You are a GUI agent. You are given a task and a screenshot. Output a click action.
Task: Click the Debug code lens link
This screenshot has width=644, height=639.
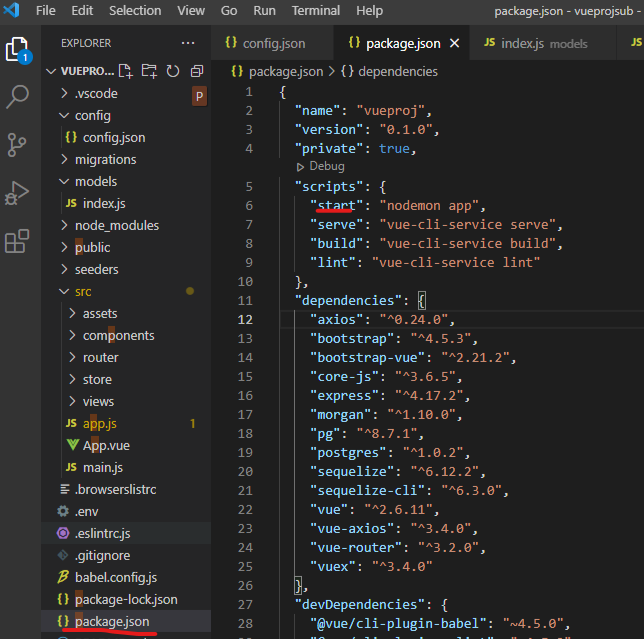(x=327, y=166)
